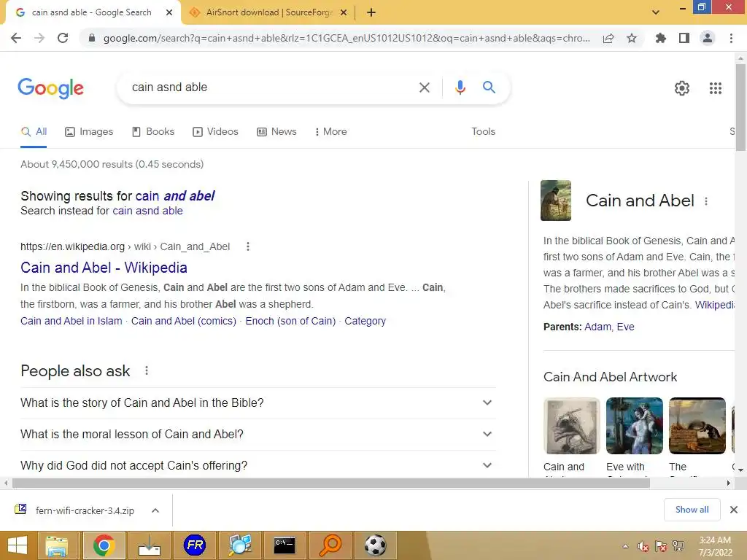This screenshot has width=747, height=560.
Task: Click Adam in Parents
Action: [x=597, y=327]
